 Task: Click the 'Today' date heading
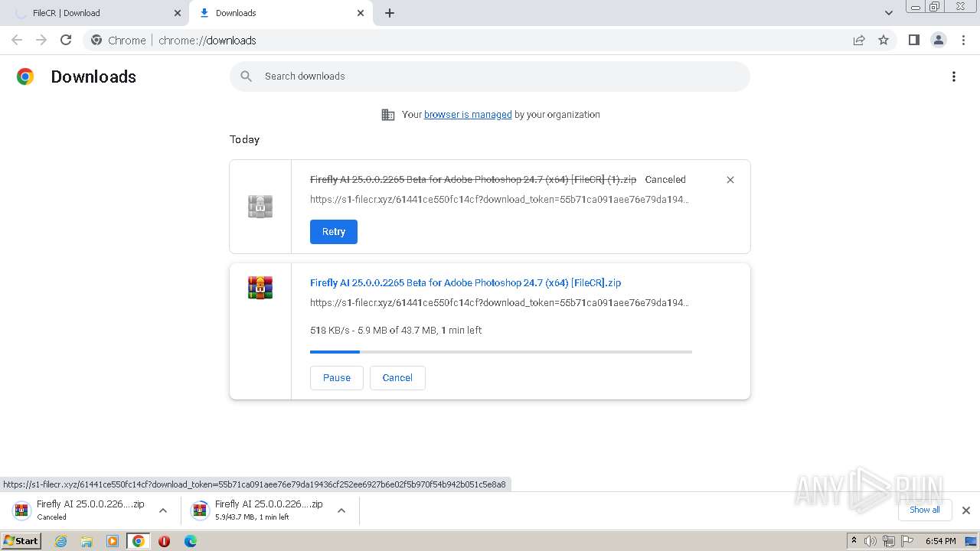point(244,139)
